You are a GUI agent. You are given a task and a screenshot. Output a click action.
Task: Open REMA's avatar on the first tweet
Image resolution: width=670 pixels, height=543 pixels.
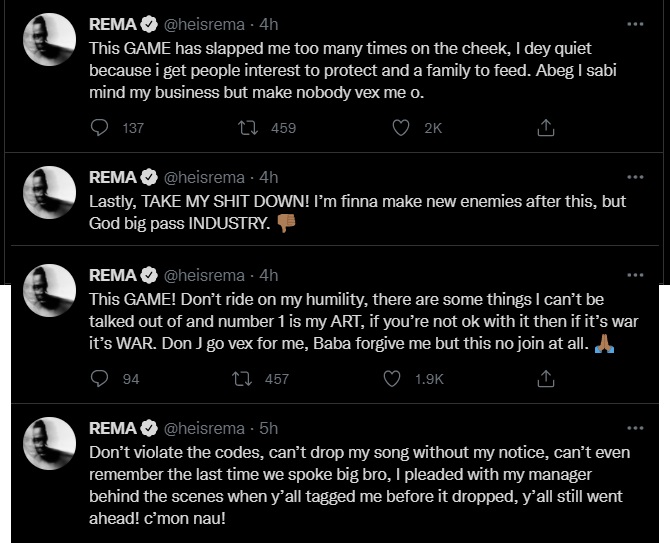click(50, 39)
